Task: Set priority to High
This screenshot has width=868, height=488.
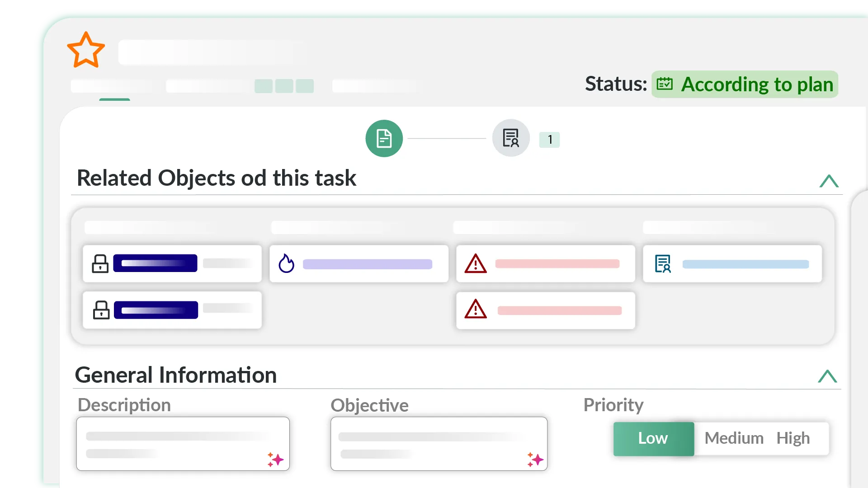Action: pyautogui.click(x=793, y=438)
